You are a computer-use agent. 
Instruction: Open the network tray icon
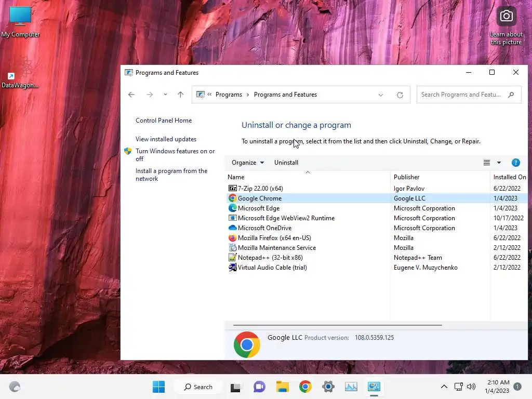click(x=458, y=387)
